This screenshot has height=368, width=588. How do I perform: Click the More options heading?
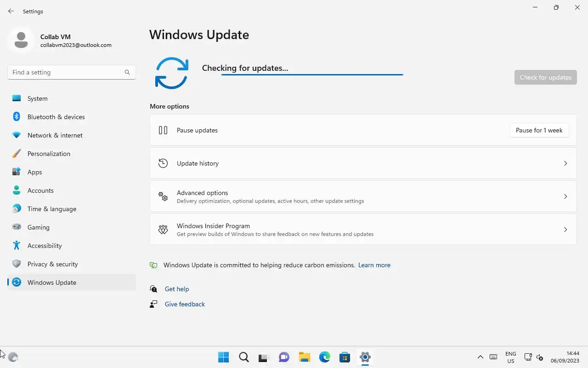pyautogui.click(x=170, y=106)
